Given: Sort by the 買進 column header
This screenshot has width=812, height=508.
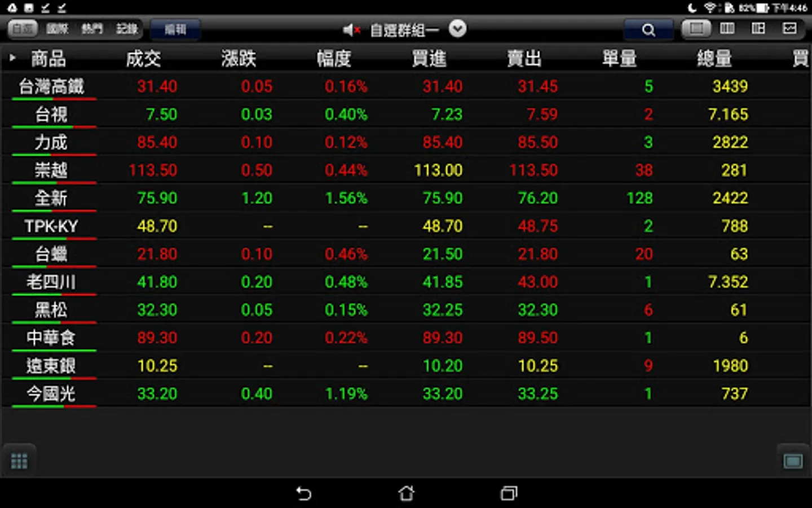Looking at the screenshot, I should pos(429,58).
